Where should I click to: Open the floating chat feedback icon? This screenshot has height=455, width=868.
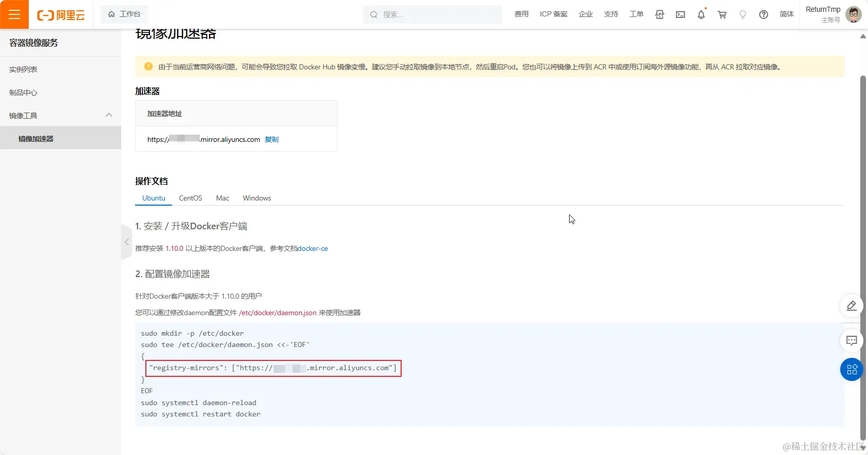coord(852,340)
